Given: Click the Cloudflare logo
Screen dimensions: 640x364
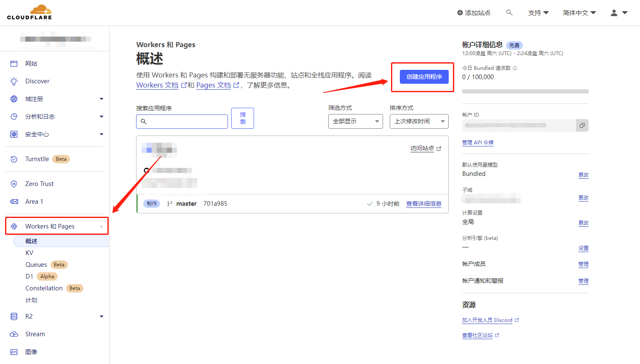Looking at the screenshot, I should point(29,12).
